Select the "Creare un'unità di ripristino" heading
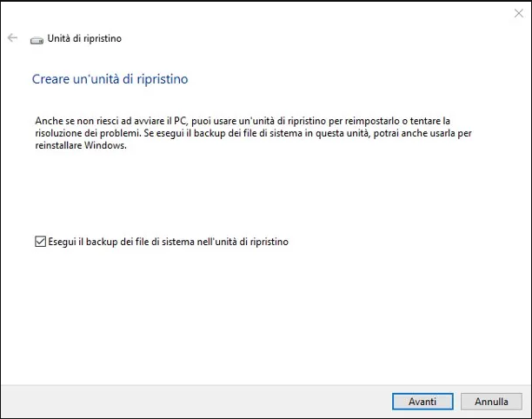The width and height of the screenshot is (532, 419). [x=110, y=79]
